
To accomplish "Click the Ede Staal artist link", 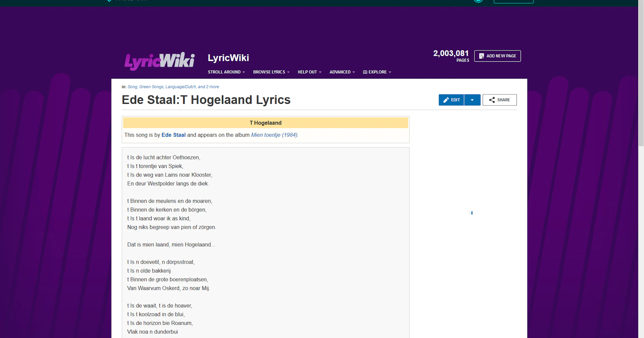I will point(173,135).
